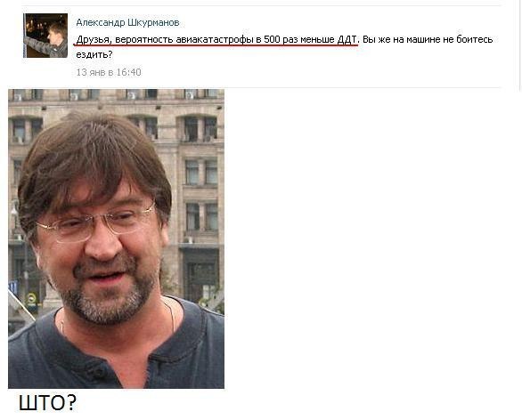Screen dimensions: 522x420
Task: Click the empty white area beside the photo
Action: coord(370,239)
